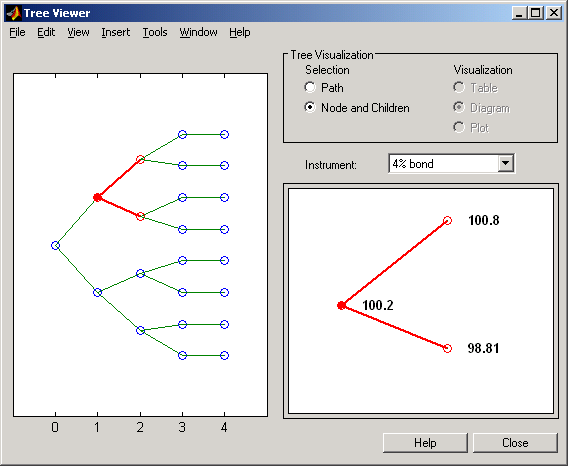Click axis tick label 2
The image size is (568, 466).
coord(140,428)
